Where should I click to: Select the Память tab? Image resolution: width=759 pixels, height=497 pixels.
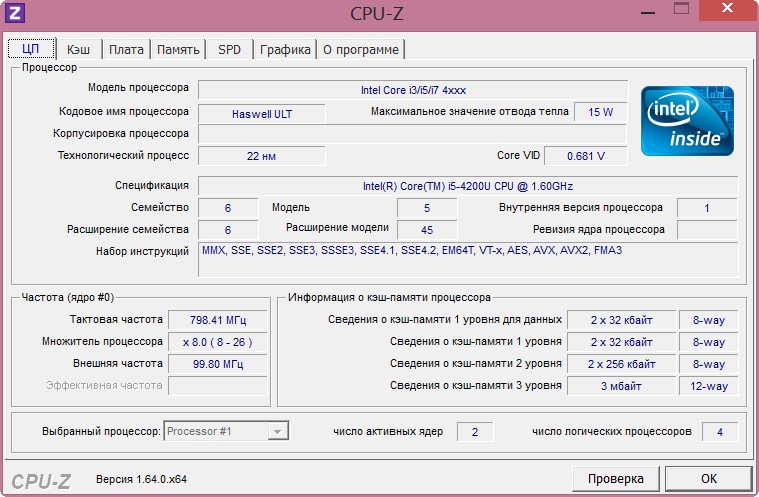(x=179, y=49)
